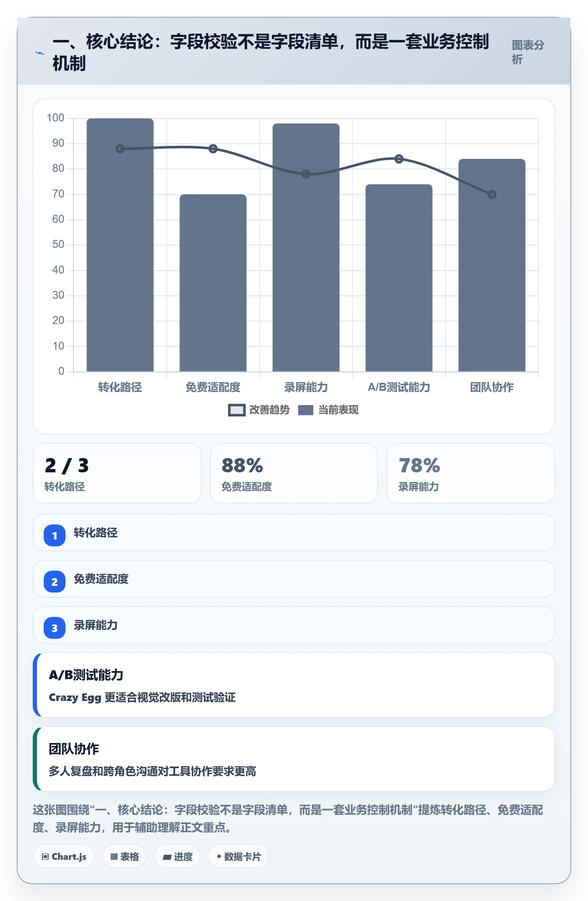Click the 100 y-axis value

[x=55, y=118]
